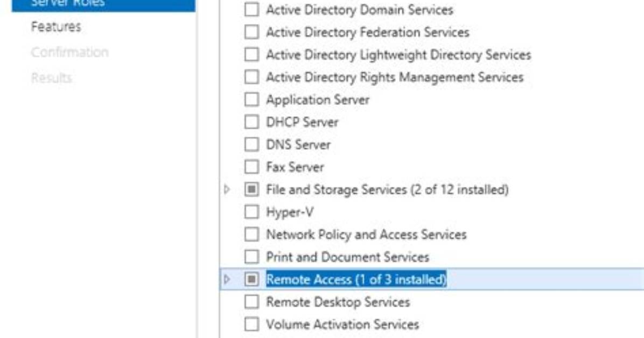Screen dimensions: 644x338
Task: Click 'Print and Document Services' label
Action: click(347, 257)
